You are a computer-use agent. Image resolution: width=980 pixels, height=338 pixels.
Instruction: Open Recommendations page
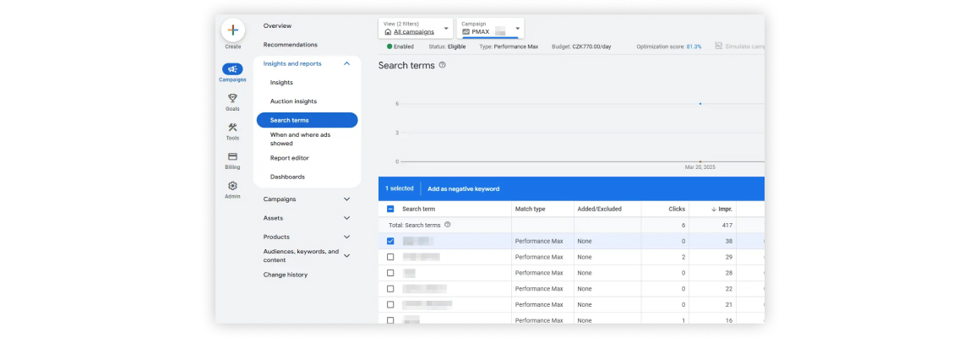290,44
